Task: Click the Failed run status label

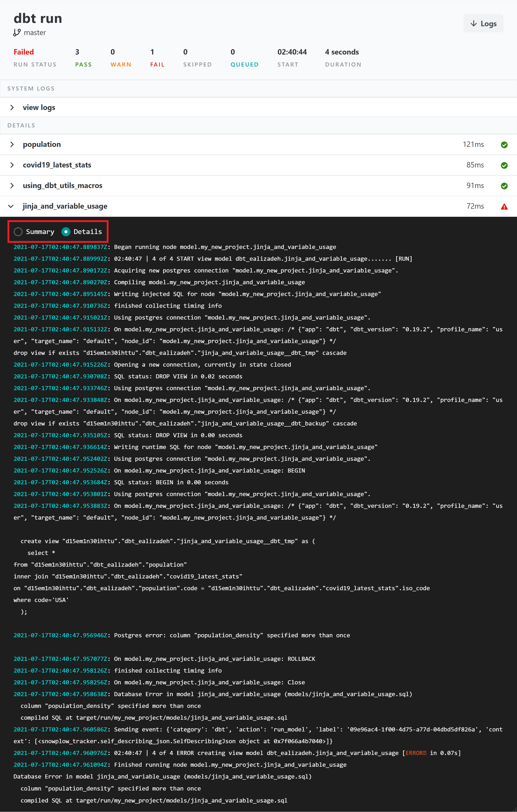Action: point(24,52)
